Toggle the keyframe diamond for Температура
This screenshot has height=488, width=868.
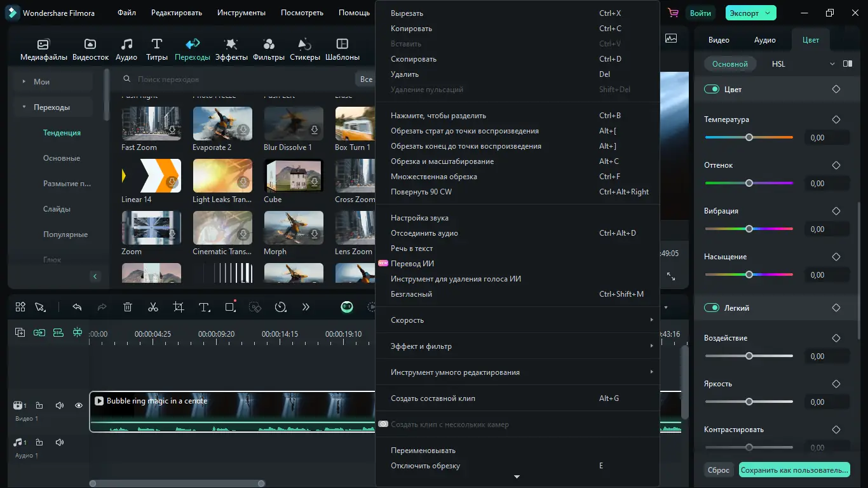tap(836, 119)
